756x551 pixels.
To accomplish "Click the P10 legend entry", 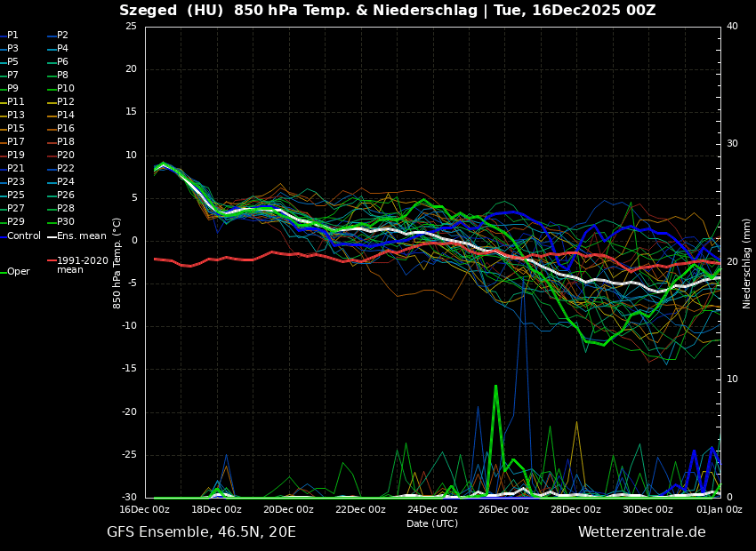I will pos(66,89).
